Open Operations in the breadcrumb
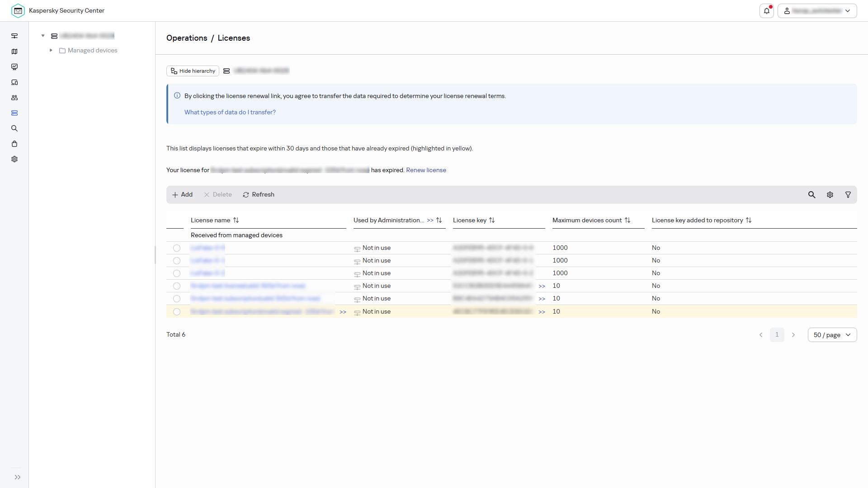This screenshot has width=868, height=488. tap(187, 38)
